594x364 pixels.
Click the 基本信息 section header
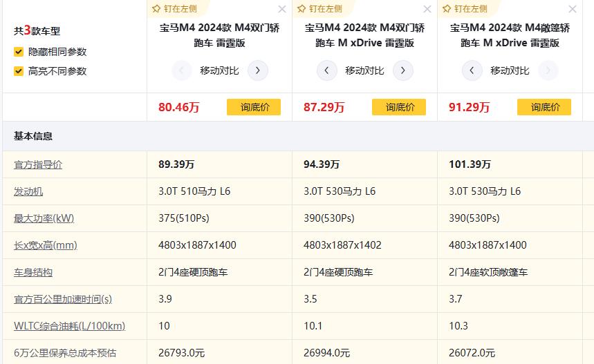(33, 136)
